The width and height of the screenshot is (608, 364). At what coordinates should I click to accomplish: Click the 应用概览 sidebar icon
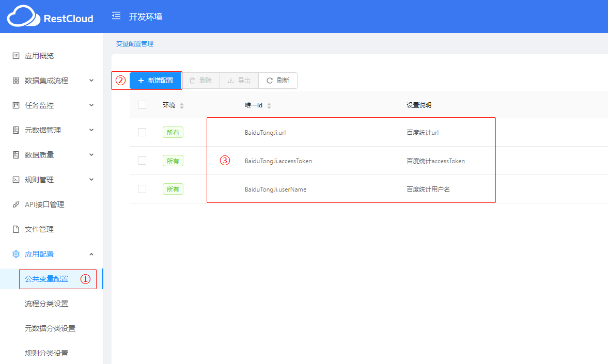click(x=16, y=56)
